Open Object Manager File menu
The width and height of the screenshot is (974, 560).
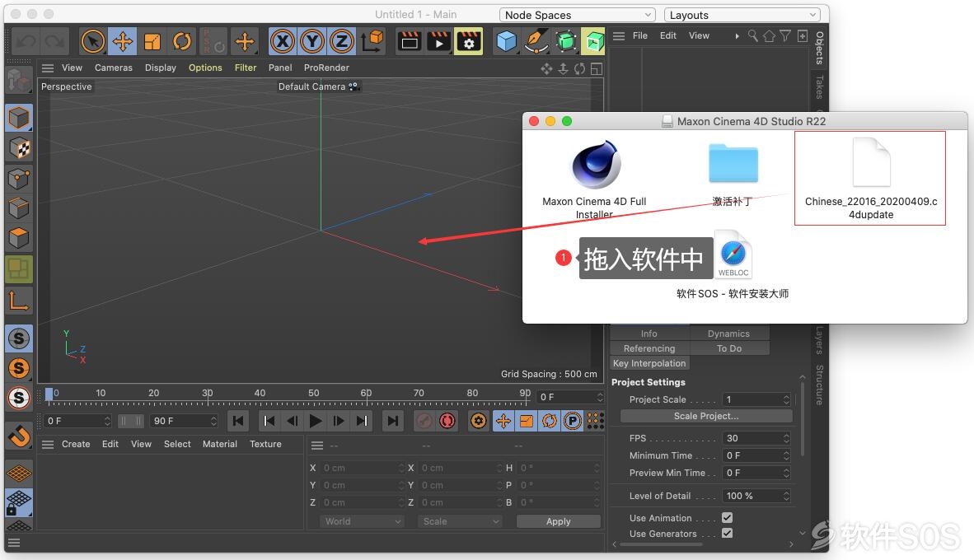[x=639, y=36]
